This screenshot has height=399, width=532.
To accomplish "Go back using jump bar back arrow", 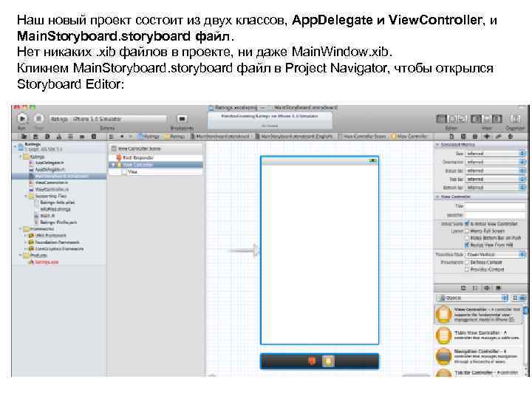I will (x=122, y=137).
